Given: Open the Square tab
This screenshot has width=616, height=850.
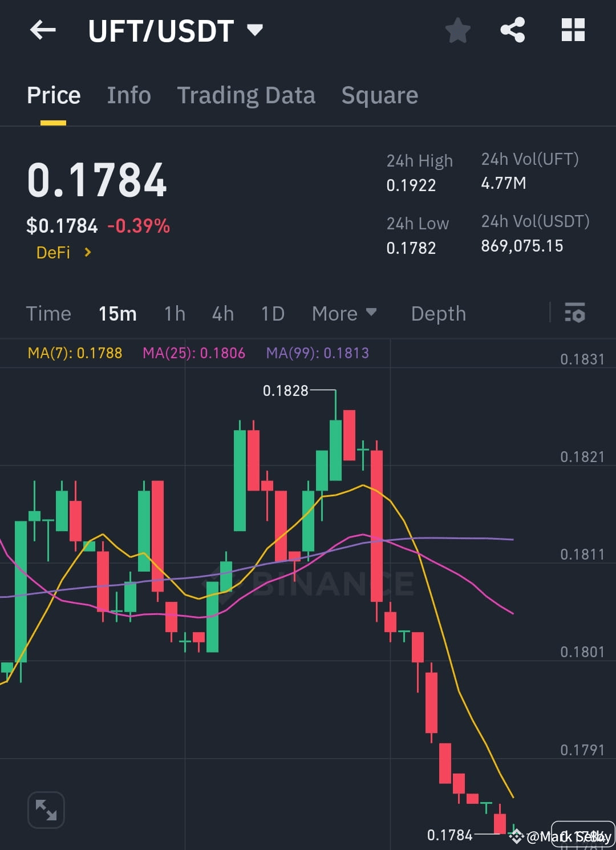Looking at the screenshot, I should point(379,95).
